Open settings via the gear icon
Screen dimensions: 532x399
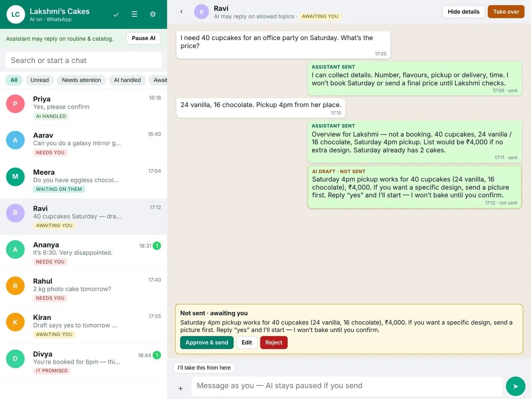(x=153, y=14)
